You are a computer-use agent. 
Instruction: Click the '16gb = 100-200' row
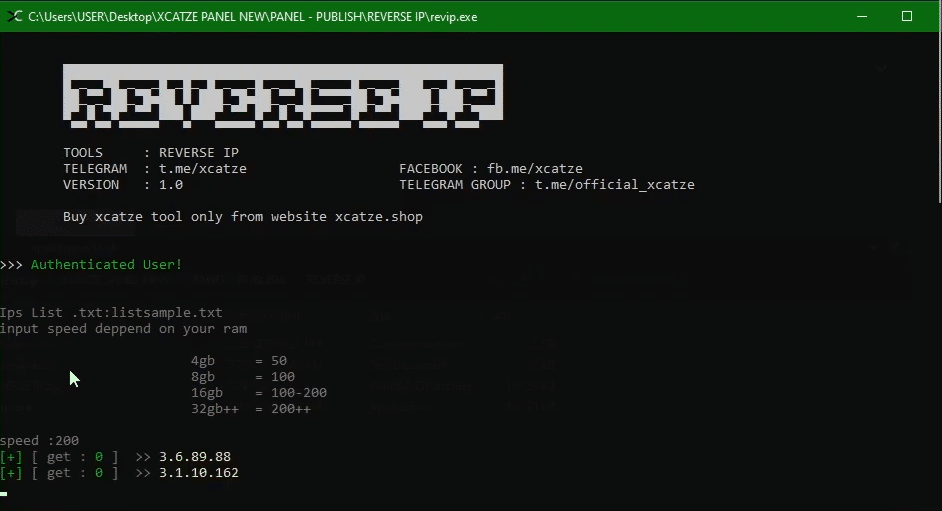[x=259, y=393]
